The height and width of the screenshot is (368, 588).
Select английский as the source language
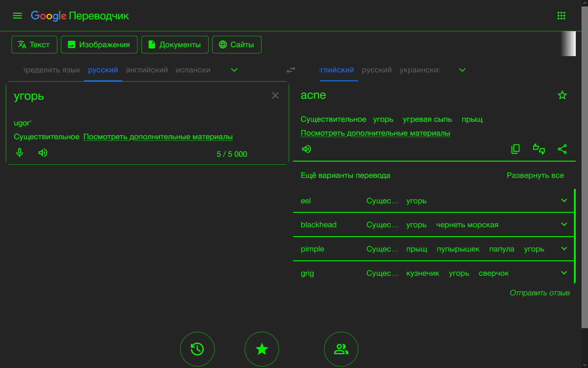pos(147,70)
